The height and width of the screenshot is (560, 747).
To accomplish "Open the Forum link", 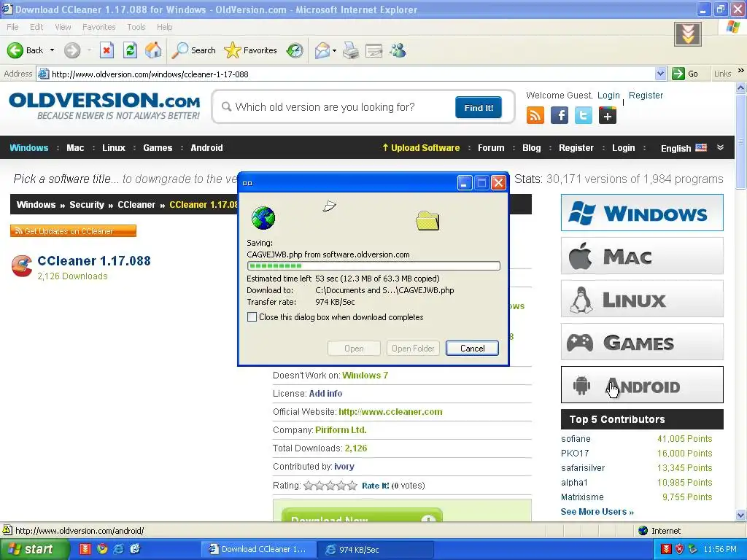I will click(x=491, y=147).
